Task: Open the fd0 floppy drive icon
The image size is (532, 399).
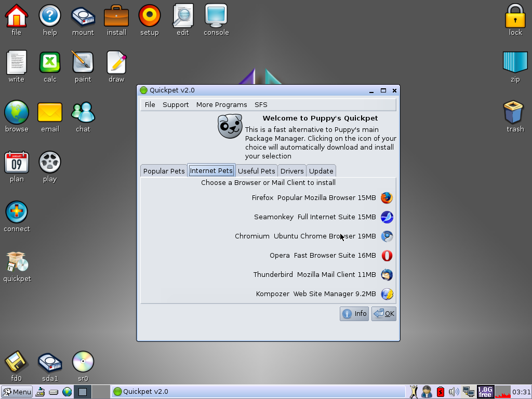Action: point(16,366)
